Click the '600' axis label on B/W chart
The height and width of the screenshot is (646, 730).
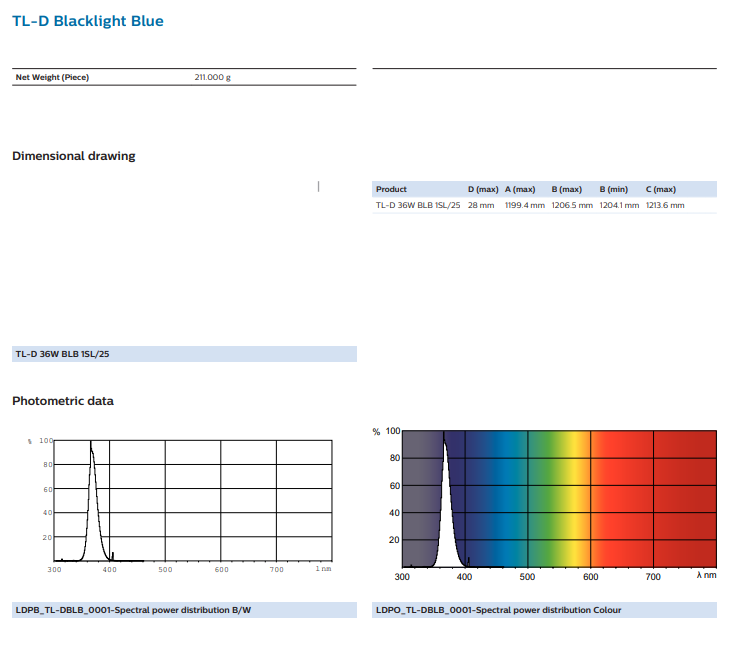pyautogui.click(x=222, y=570)
